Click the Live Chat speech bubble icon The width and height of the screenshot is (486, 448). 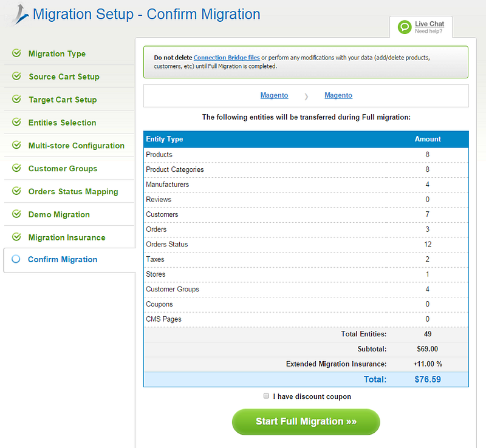[x=405, y=27]
